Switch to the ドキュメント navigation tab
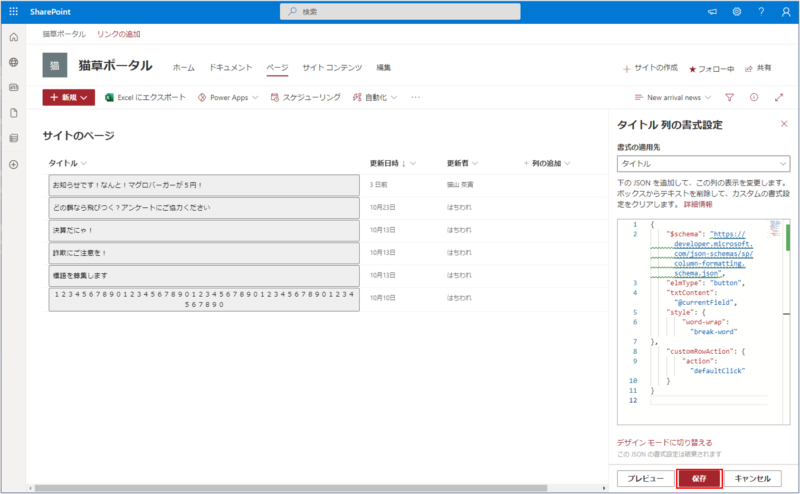Viewport: 800px width, 494px height. click(230, 67)
